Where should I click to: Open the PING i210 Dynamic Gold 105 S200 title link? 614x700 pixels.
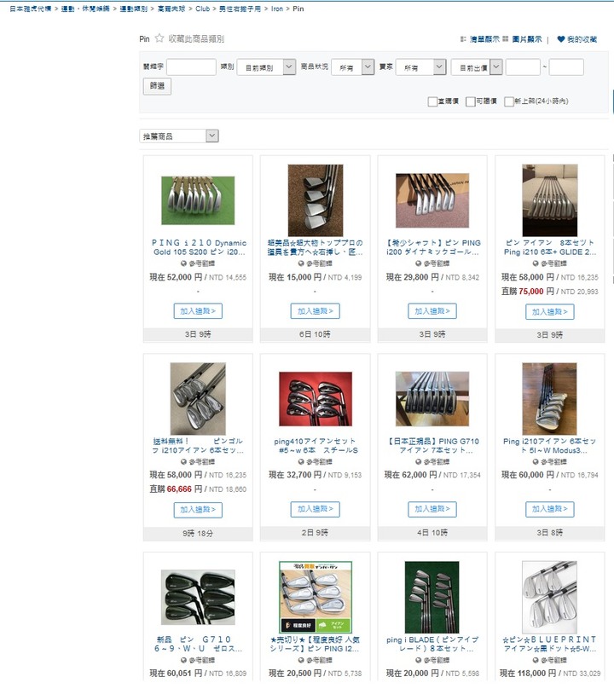199,247
